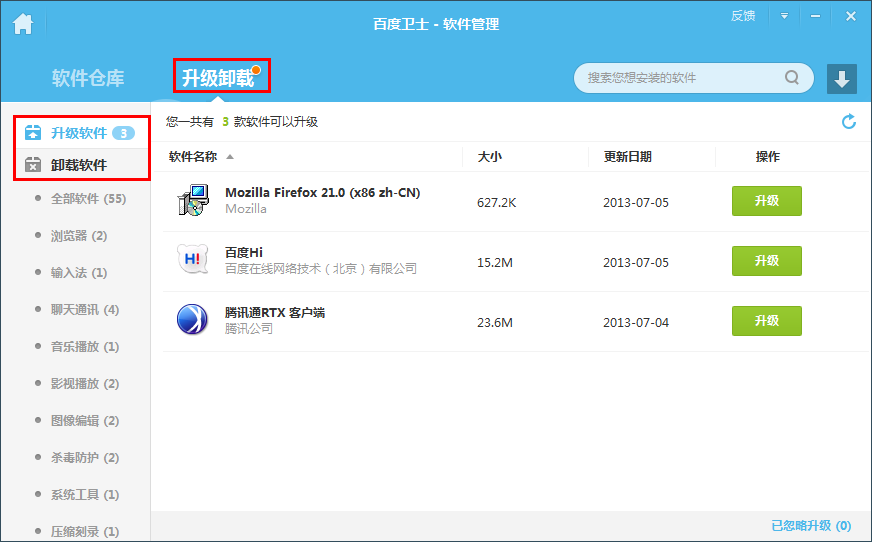Click the 卸载软件 sidebar icon

click(33, 165)
